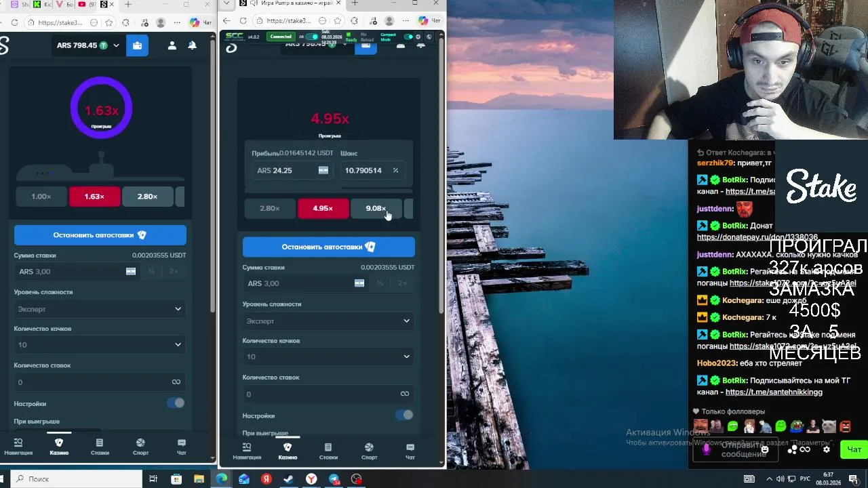
Task: Edit bet amount field in right window
Action: click(x=307, y=283)
